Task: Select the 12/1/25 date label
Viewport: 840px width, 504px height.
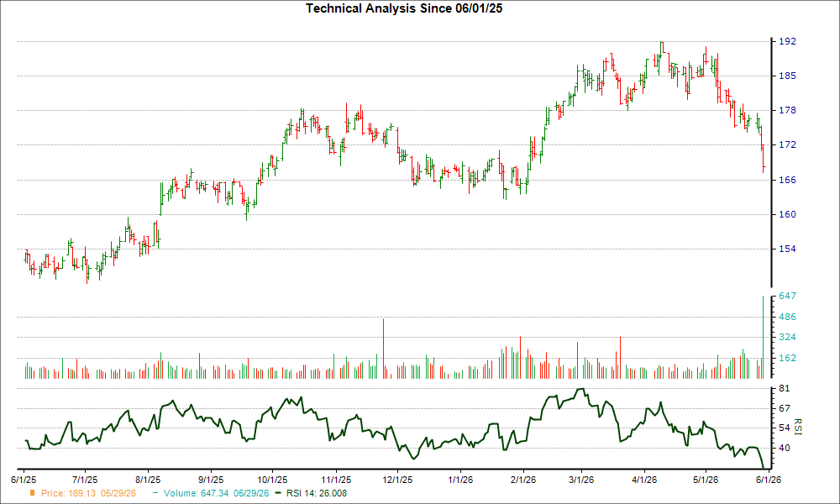Action: coord(397,480)
